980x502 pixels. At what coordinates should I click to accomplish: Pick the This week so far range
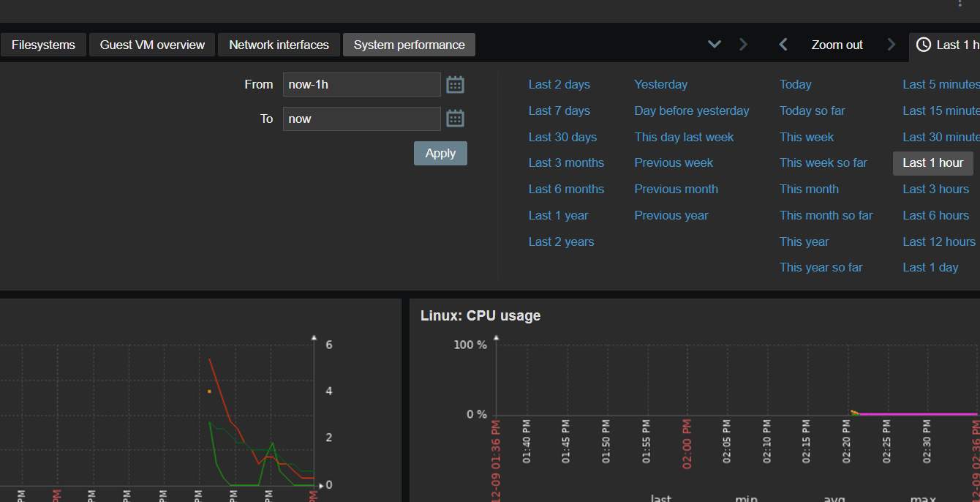click(x=823, y=162)
